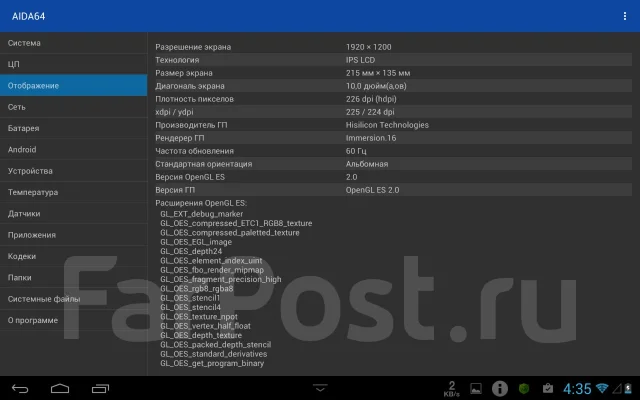The width and height of the screenshot is (640, 400).
Task: Open the three-dot overflow menu
Action: [x=624, y=16]
